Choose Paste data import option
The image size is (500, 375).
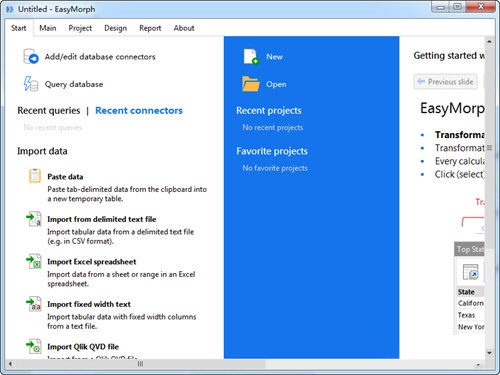[65, 177]
